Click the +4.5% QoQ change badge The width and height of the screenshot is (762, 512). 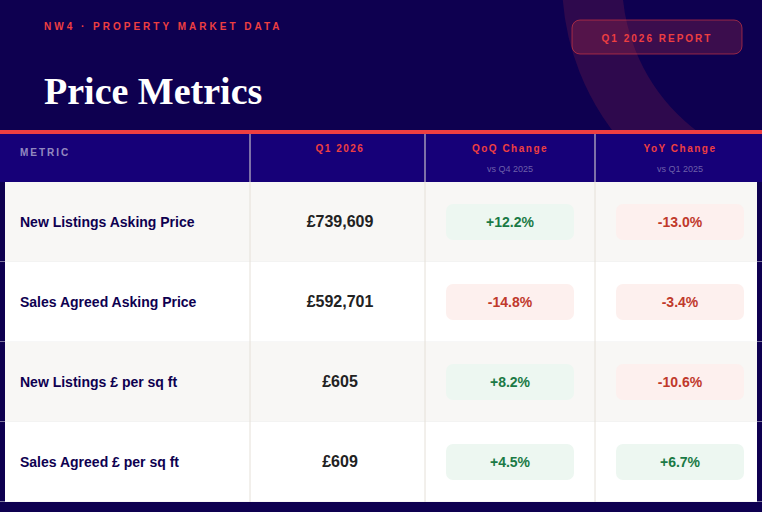point(510,462)
